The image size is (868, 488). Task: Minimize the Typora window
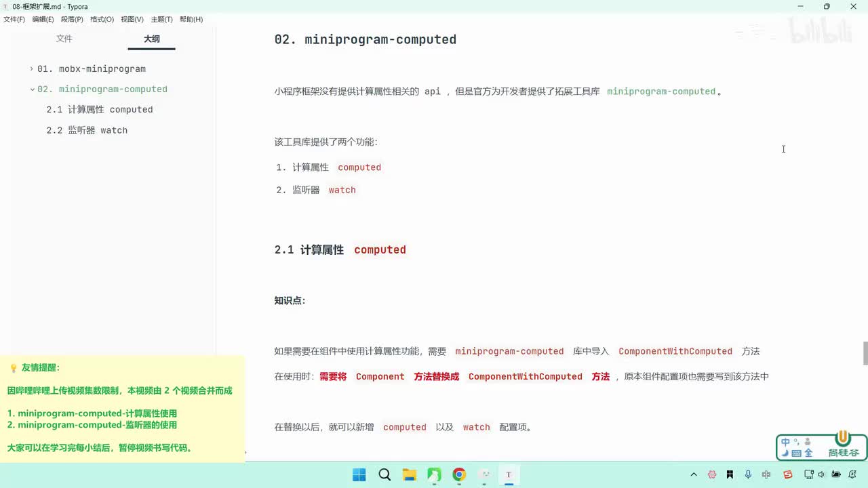(x=800, y=7)
